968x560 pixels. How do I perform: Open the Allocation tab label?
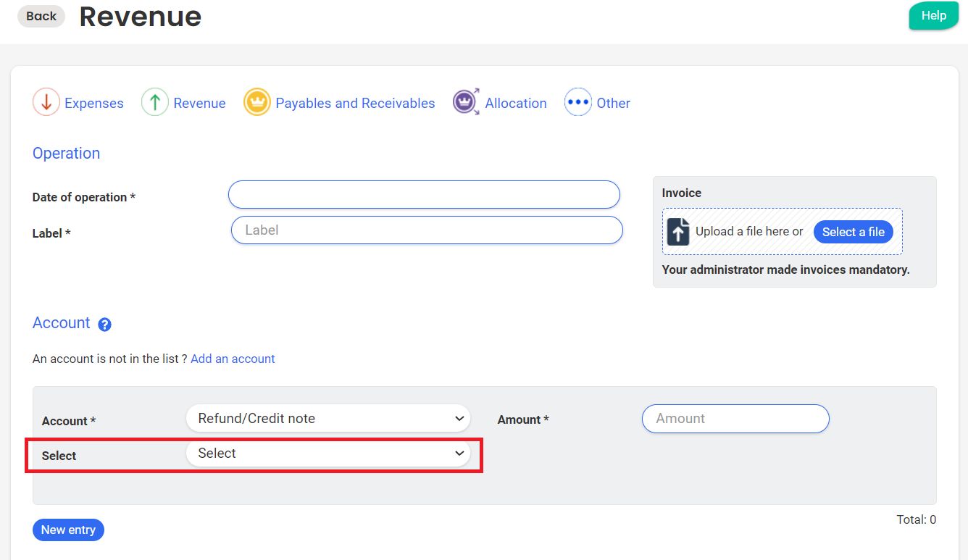click(x=515, y=104)
